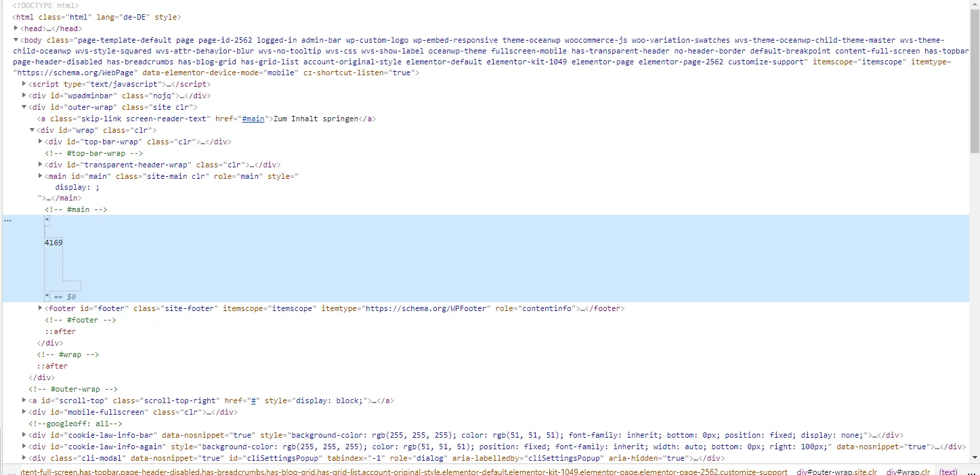
Task: Select the html lang de-DE element line
Action: point(97,17)
